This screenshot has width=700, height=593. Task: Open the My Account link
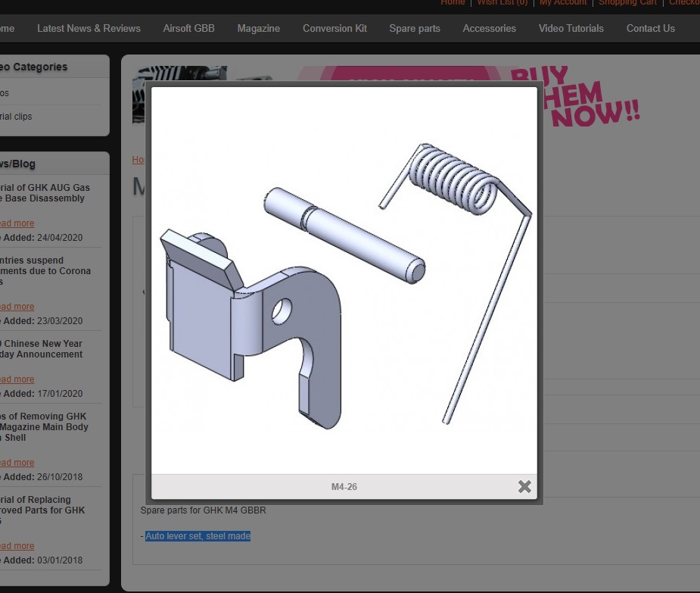pyautogui.click(x=563, y=3)
